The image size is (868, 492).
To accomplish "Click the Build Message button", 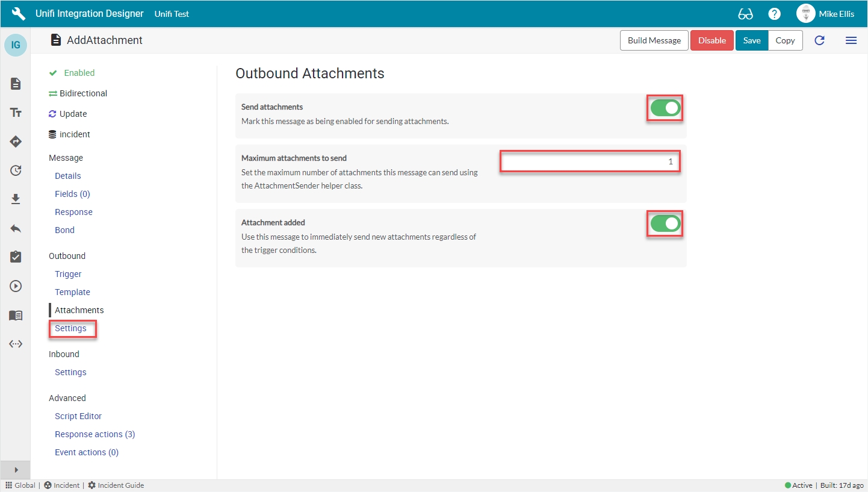I will tap(654, 40).
